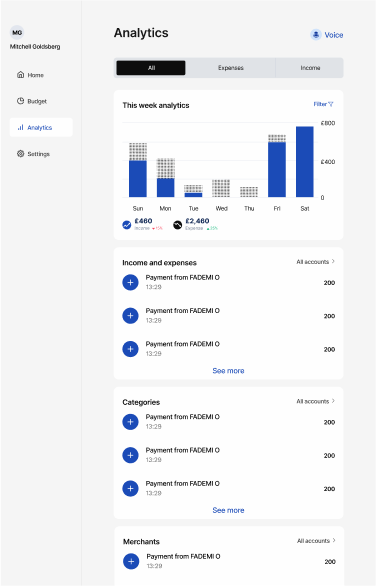Switch to the All tab
The height and width of the screenshot is (586, 376).
(151, 68)
